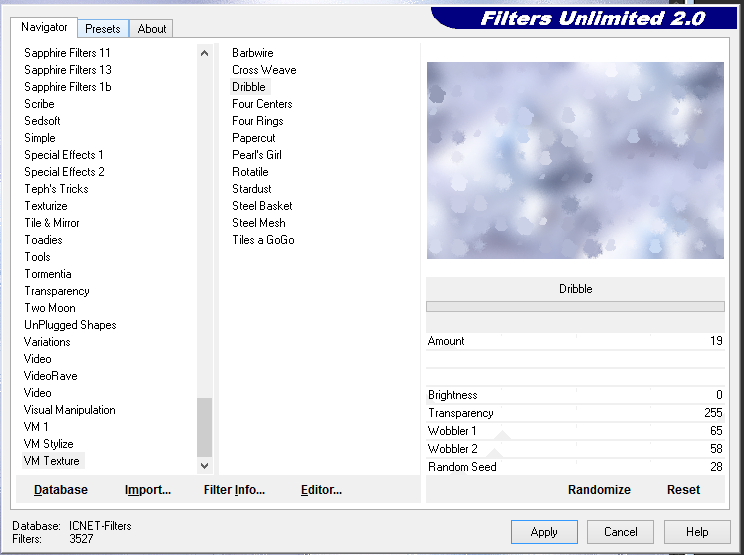Reset the filter parameters
This screenshot has width=744, height=555.
click(x=683, y=490)
